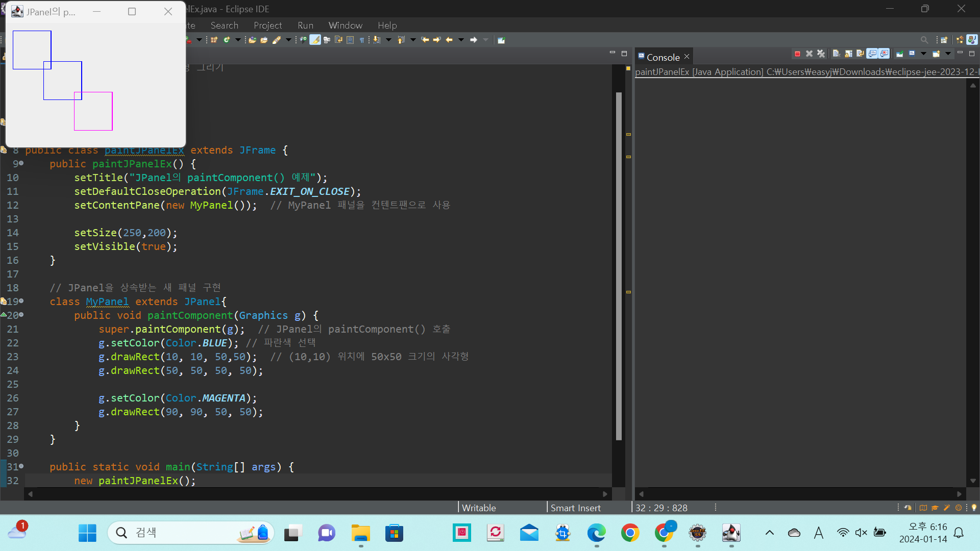Open Chrome from the Windows taskbar
980x551 pixels.
pyautogui.click(x=630, y=533)
